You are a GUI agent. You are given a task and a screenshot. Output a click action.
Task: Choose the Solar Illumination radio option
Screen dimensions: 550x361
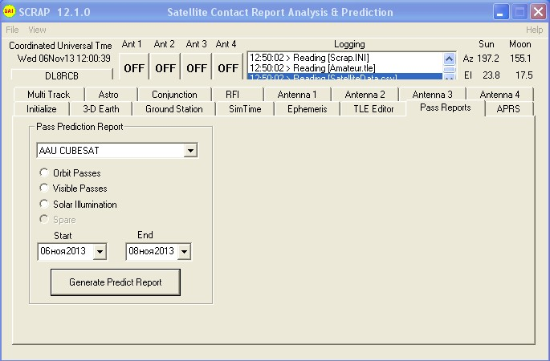(78, 204)
